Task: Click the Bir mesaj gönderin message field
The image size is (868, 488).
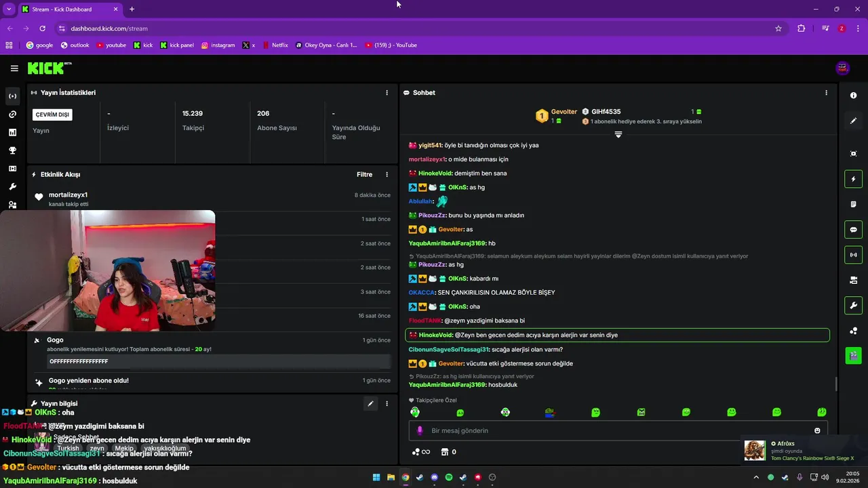Action: pyautogui.click(x=618, y=430)
